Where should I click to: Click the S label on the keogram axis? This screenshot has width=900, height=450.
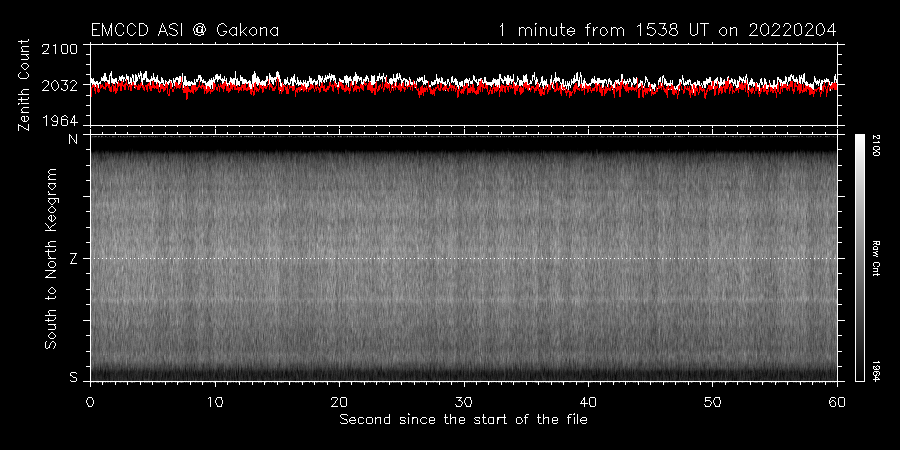pyautogui.click(x=73, y=378)
